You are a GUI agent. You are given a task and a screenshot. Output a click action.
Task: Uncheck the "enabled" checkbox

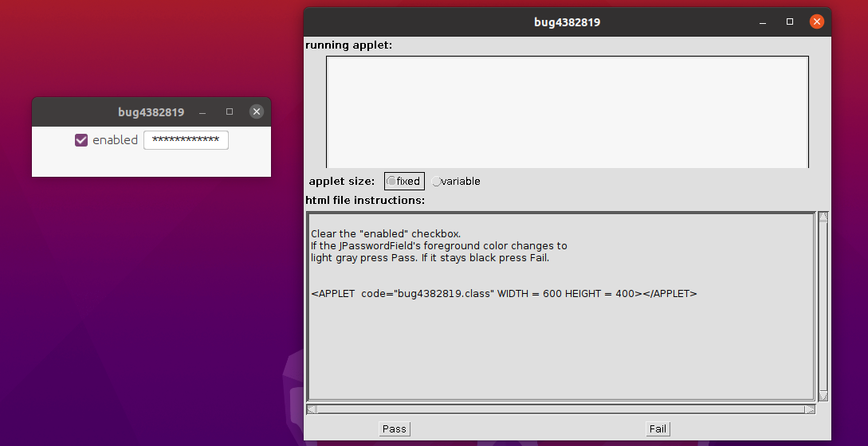(x=81, y=140)
